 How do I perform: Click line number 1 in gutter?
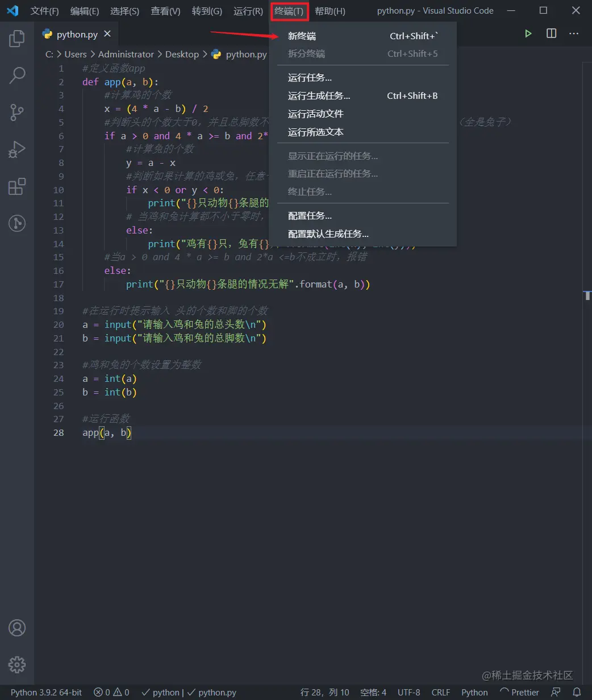coord(61,69)
